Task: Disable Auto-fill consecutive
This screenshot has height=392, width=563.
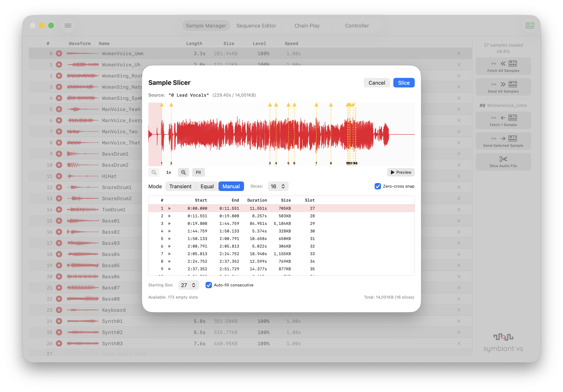Action: 209,285
